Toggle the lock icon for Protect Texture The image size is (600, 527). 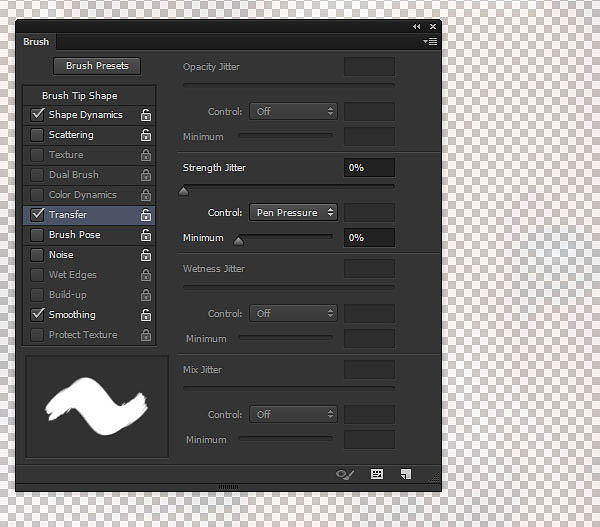(146, 335)
